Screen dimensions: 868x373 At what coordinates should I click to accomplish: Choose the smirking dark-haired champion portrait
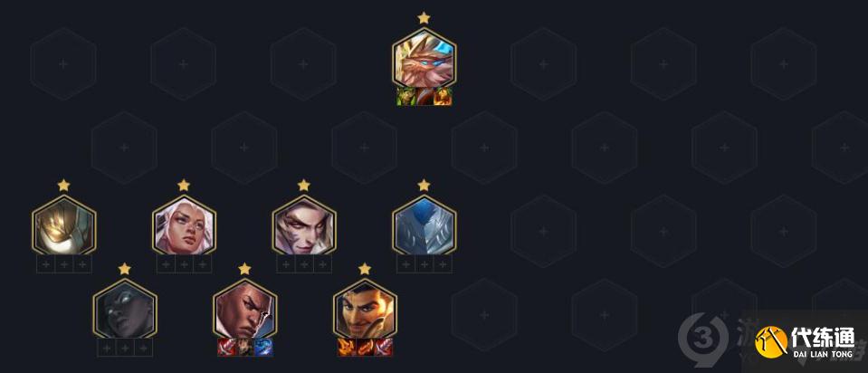(365, 310)
